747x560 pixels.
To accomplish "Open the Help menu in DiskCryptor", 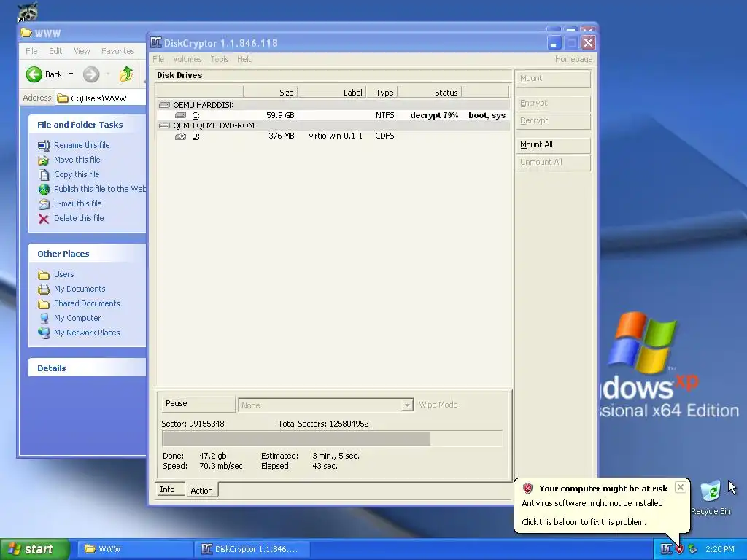I will point(245,59).
